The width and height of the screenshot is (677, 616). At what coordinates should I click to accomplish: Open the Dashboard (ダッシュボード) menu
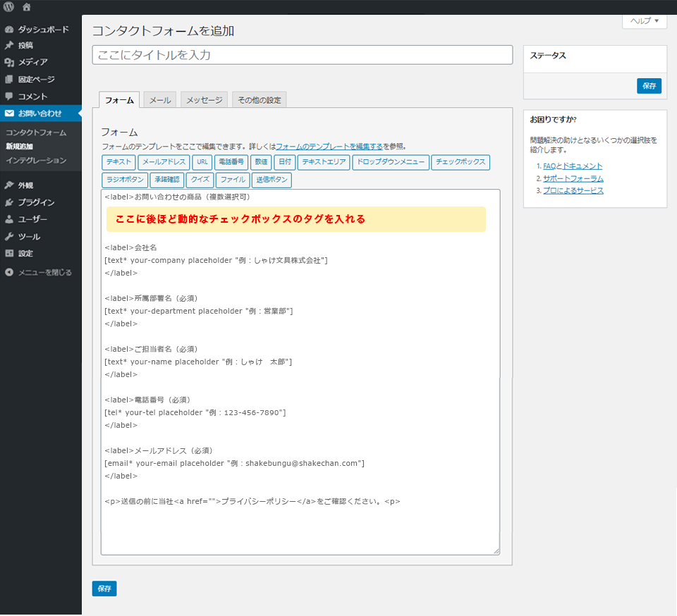click(42, 30)
